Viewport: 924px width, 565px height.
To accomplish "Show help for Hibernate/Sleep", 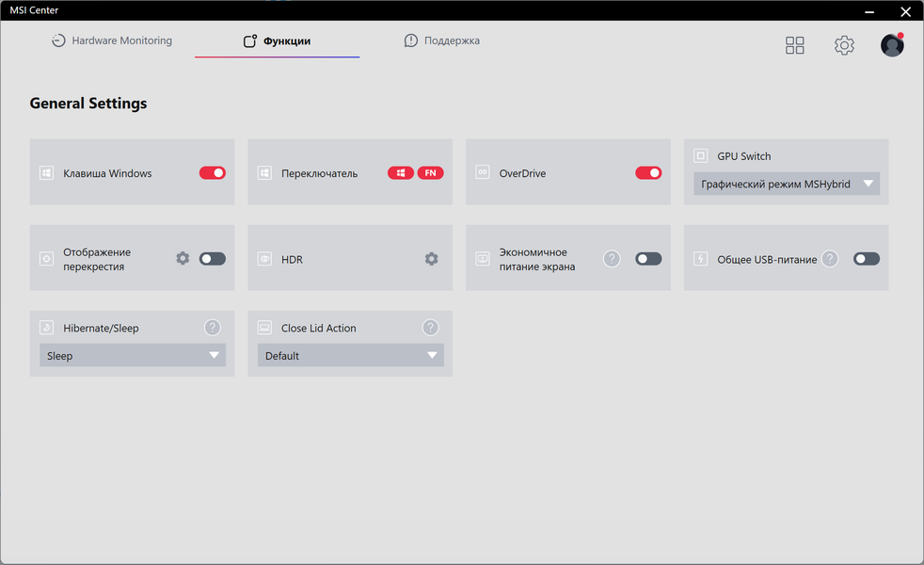I will coord(212,328).
